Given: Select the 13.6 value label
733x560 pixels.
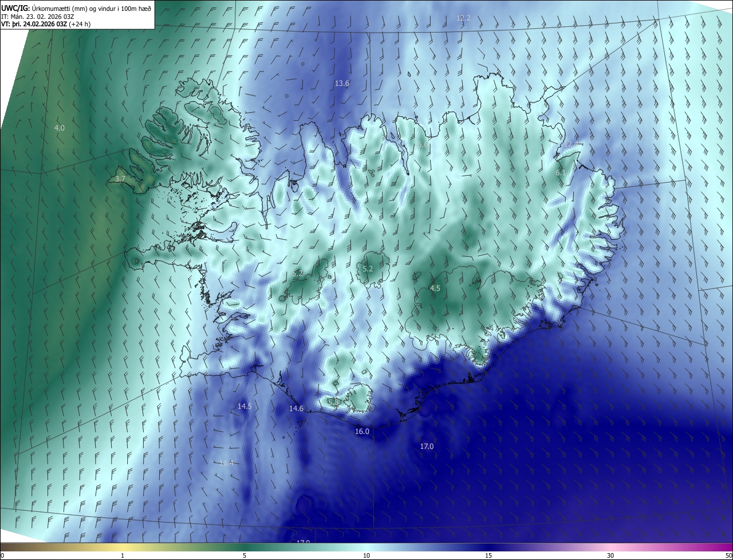Looking at the screenshot, I should coord(342,84).
